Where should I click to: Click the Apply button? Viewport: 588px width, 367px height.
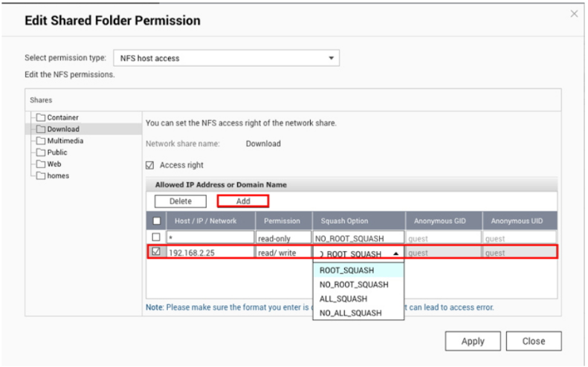pyautogui.click(x=473, y=341)
